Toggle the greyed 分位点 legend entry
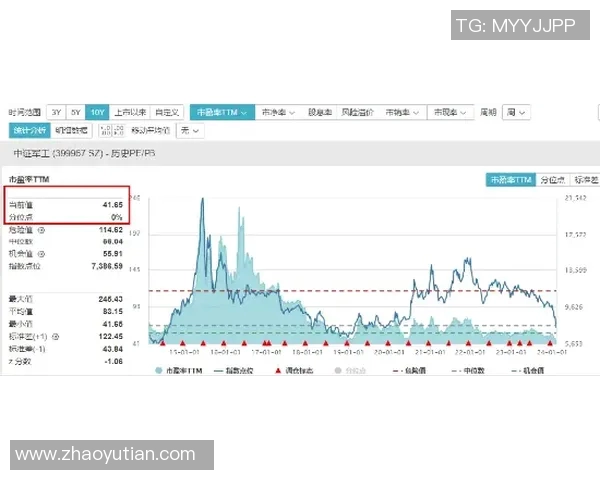This screenshot has width=600, height=480. coord(350,371)
